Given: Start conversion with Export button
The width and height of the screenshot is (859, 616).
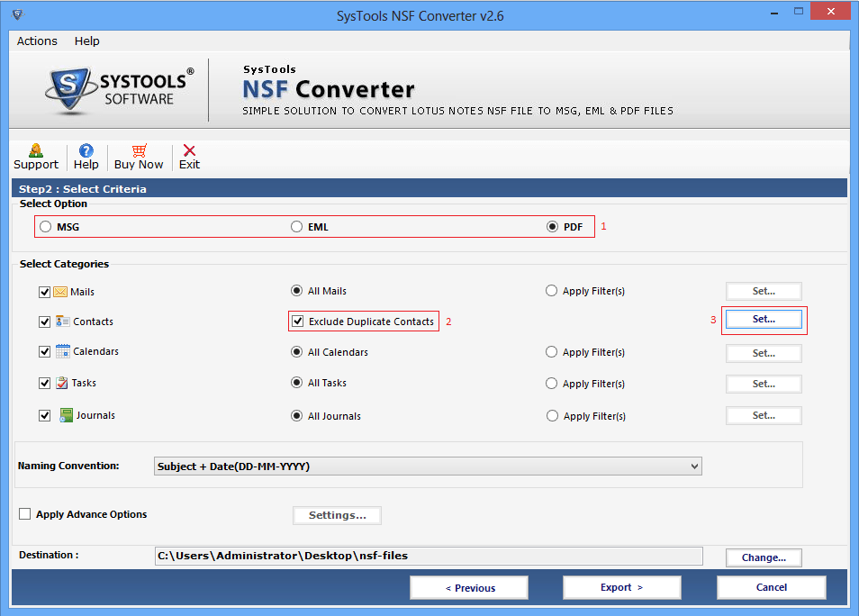Looking at the screenshot, I should tap(622, 587).
